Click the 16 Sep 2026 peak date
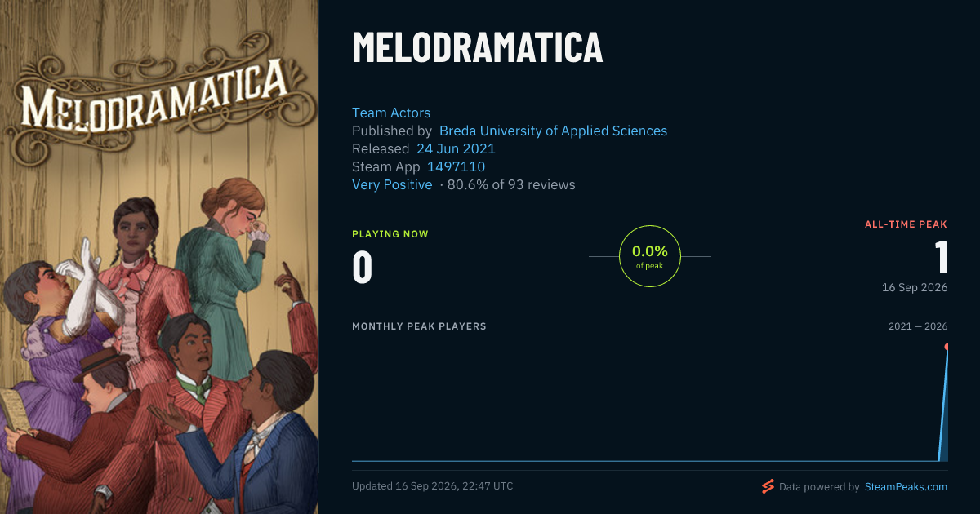Image resolution: width=980 pixels, height=514 pixels. click(915, 287)
